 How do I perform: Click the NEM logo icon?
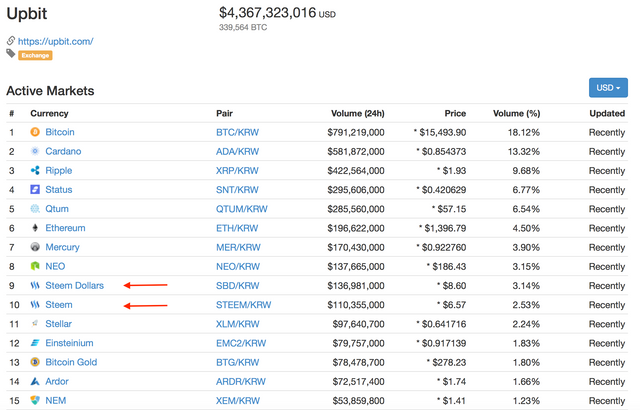tap(35, 400)
